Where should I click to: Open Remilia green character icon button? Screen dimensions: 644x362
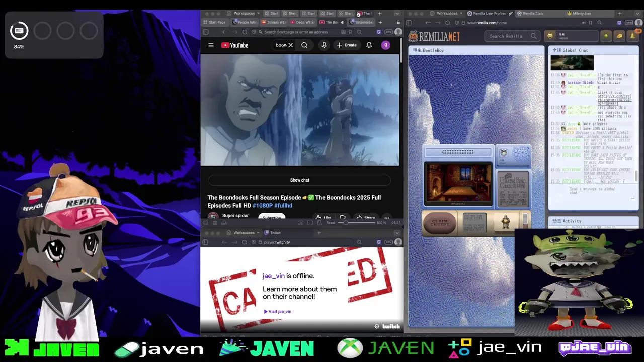606,36
